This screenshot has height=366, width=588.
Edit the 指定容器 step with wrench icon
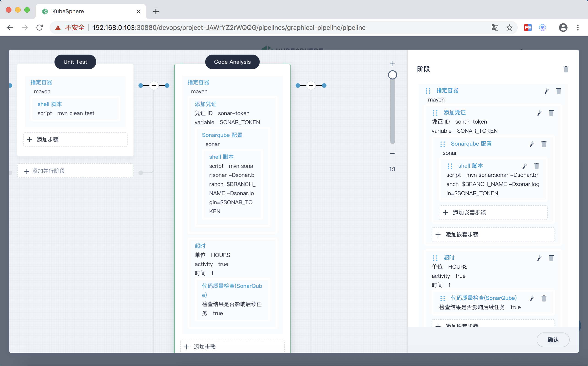(x=546, y=91)
